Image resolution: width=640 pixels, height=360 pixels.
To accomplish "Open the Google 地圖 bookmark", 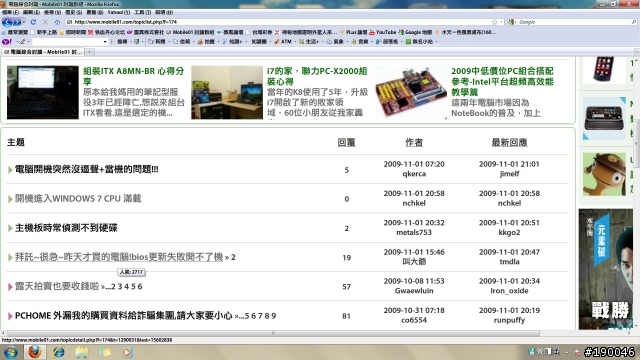I will click(x=415, y=32).
